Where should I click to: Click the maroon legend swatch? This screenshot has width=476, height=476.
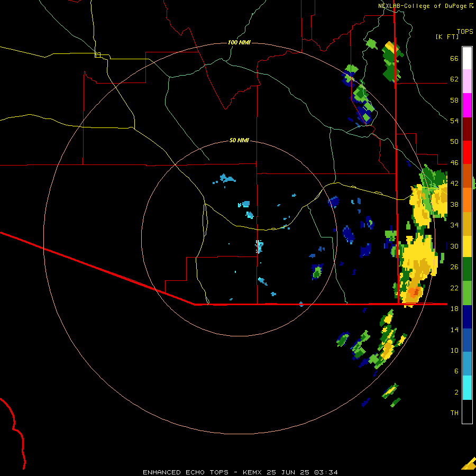click(x=467, y=129)
